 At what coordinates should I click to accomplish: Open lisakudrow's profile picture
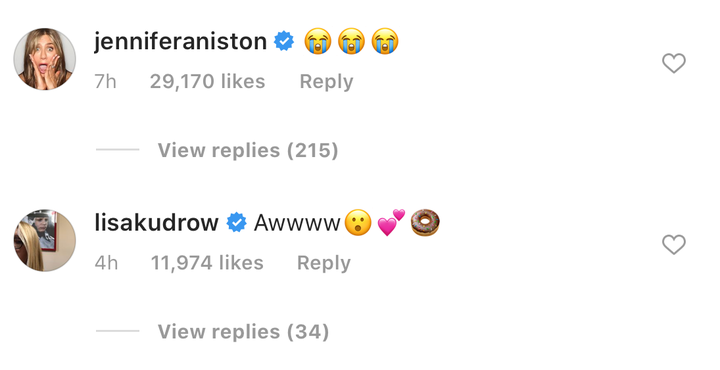point(45,241)
